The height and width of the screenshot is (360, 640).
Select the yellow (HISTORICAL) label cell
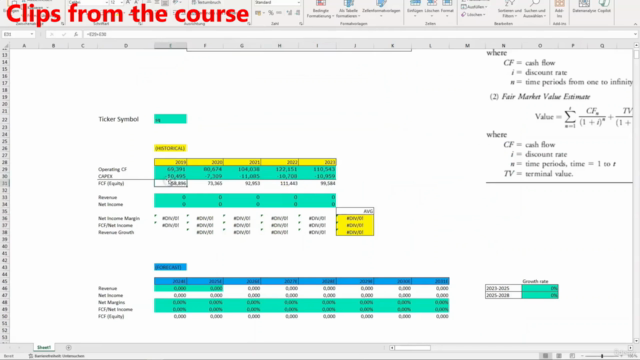click(x=170, y=148)
